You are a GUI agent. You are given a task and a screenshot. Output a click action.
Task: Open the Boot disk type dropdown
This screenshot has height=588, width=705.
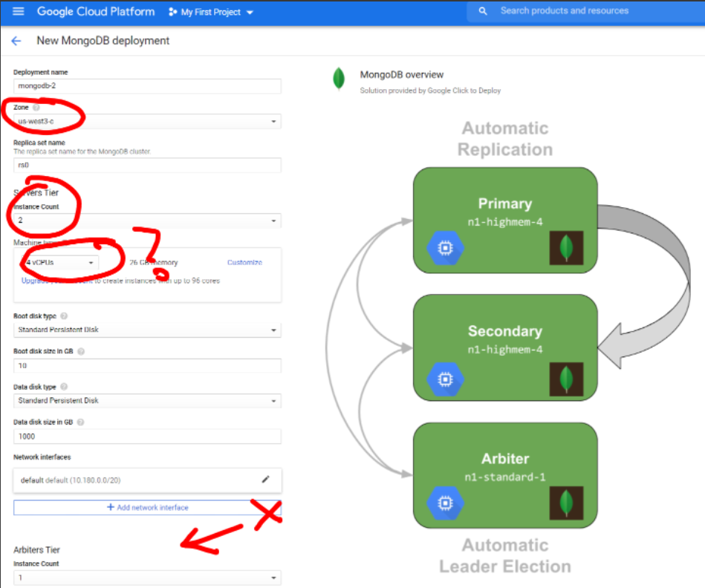click(x=148, y=330)
